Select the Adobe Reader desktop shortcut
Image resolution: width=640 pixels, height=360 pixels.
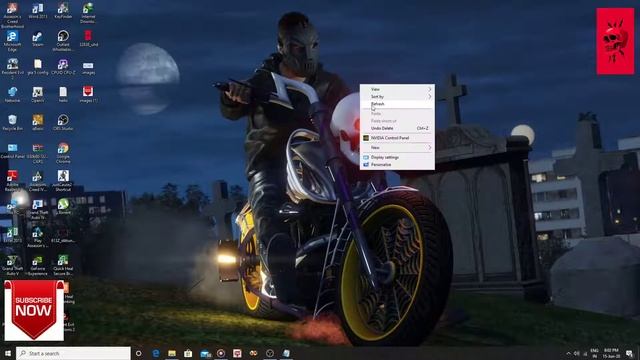(12, 181)
